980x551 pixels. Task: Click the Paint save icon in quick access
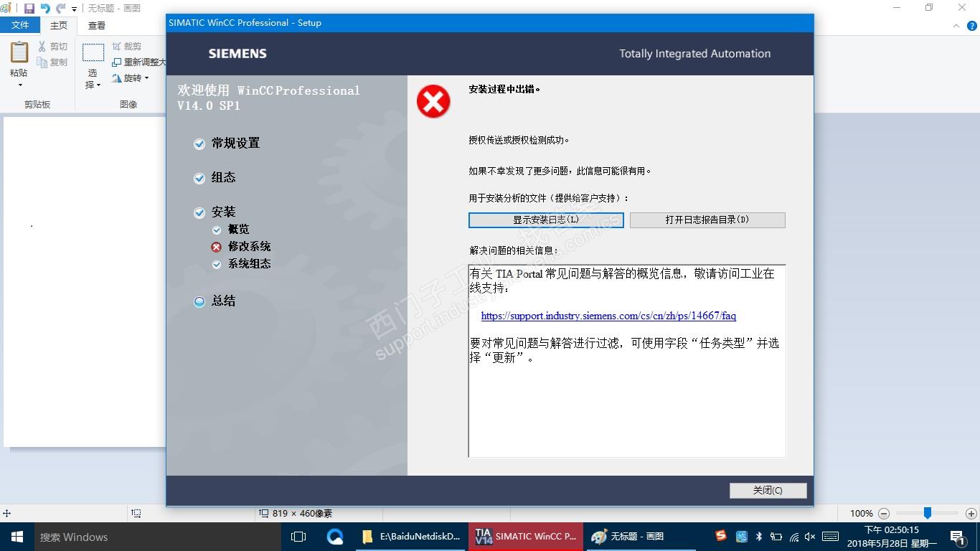[x=29, y=9]
